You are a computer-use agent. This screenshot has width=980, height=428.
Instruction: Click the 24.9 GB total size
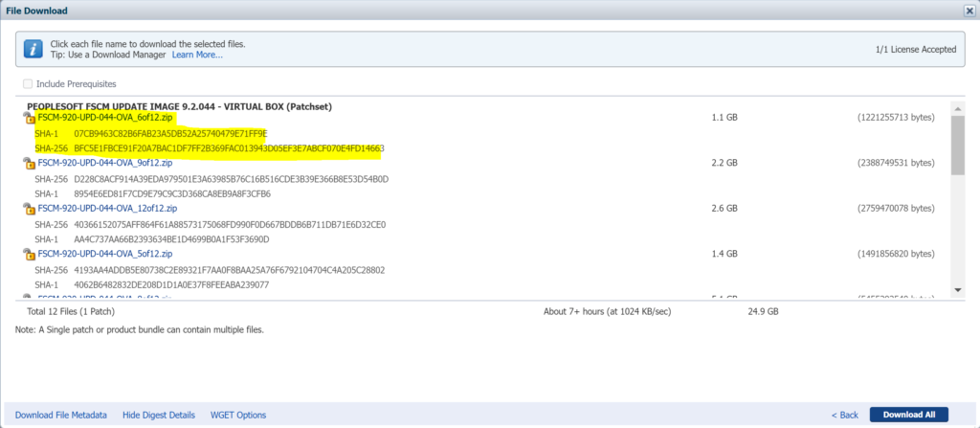763,311
